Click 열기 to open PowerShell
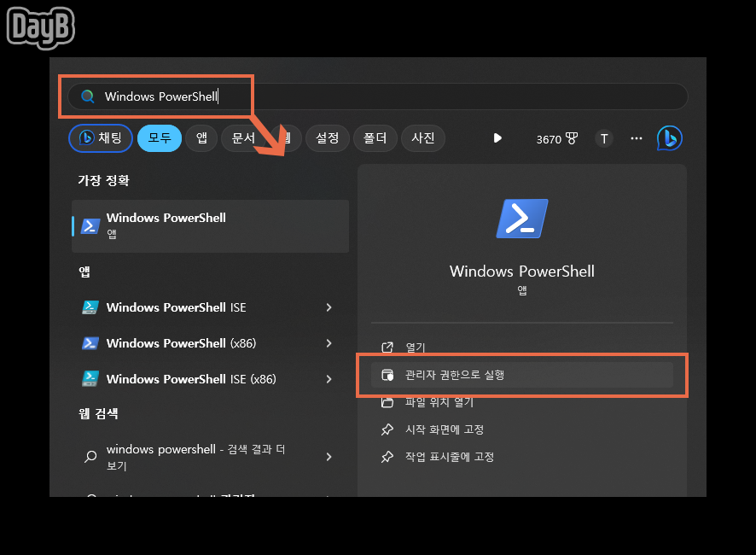Screen dimensions: 756x555 click(x=522, y=347)
